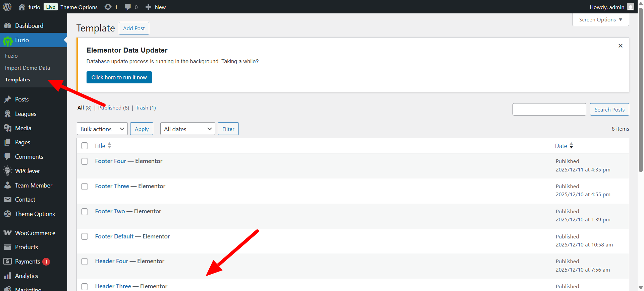Open the Bulk actions dropdown
644x291 pixels.
102,129
